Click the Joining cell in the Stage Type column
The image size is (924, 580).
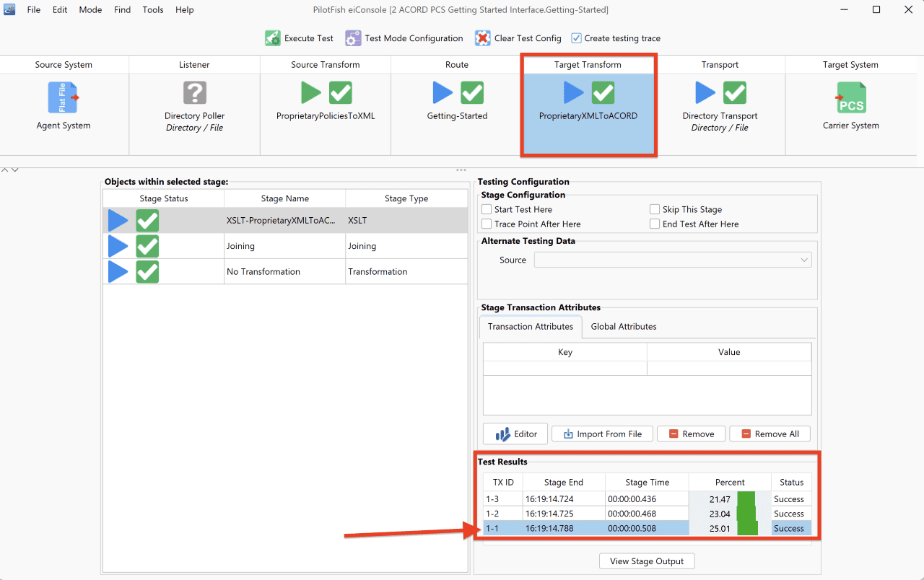(406, 246)
